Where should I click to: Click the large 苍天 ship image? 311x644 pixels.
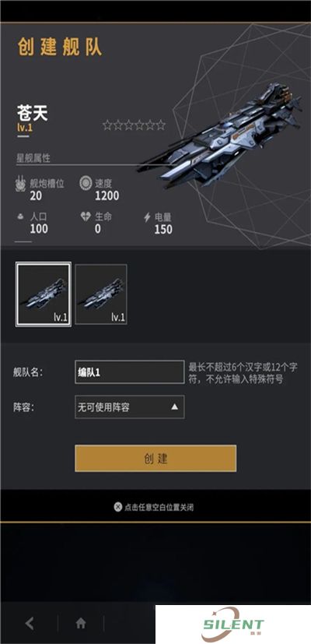coord(222,135)
